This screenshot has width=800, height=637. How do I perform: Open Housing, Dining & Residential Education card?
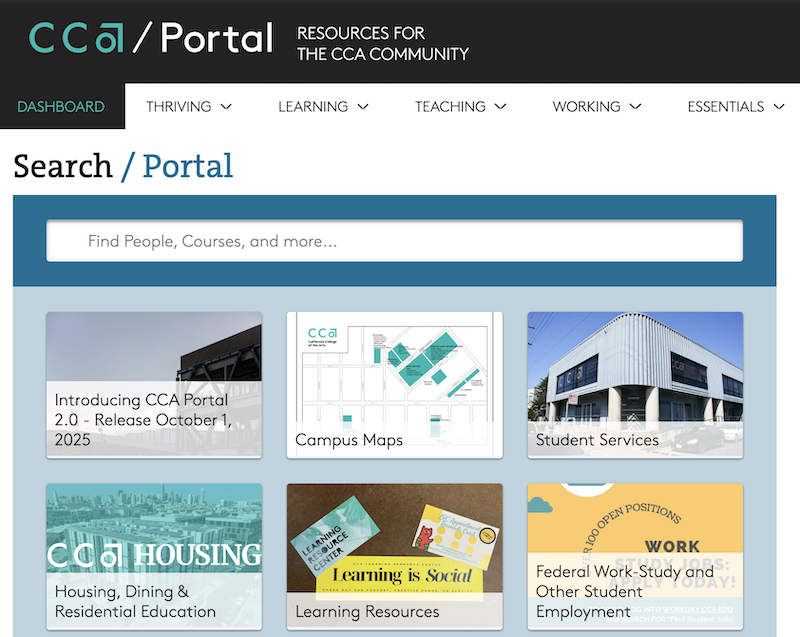(x=154, y=556)
